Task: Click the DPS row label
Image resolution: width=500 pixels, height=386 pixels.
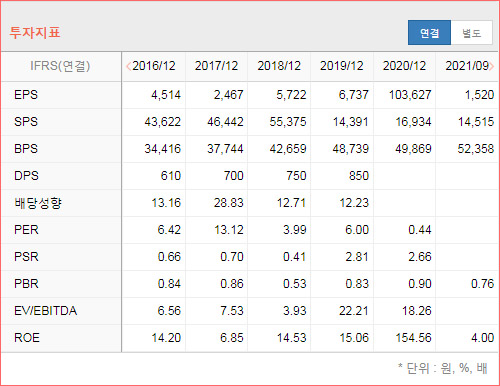Action: point(26,176)
